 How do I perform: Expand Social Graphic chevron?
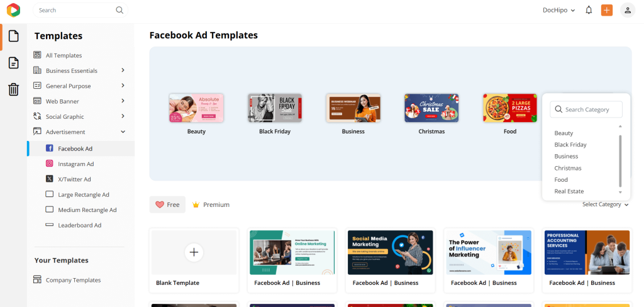[x=123, y=116]
